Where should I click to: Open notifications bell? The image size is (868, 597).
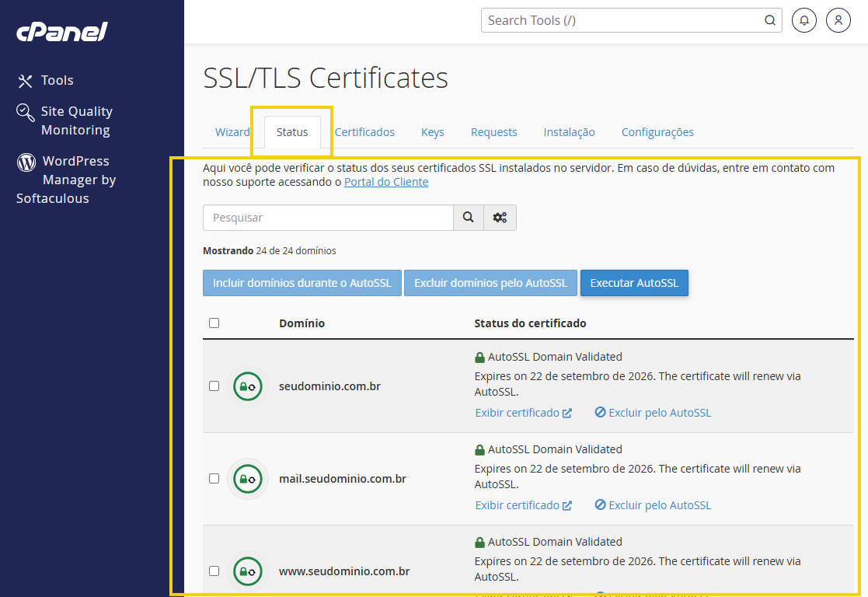click(x=804, y=20)
